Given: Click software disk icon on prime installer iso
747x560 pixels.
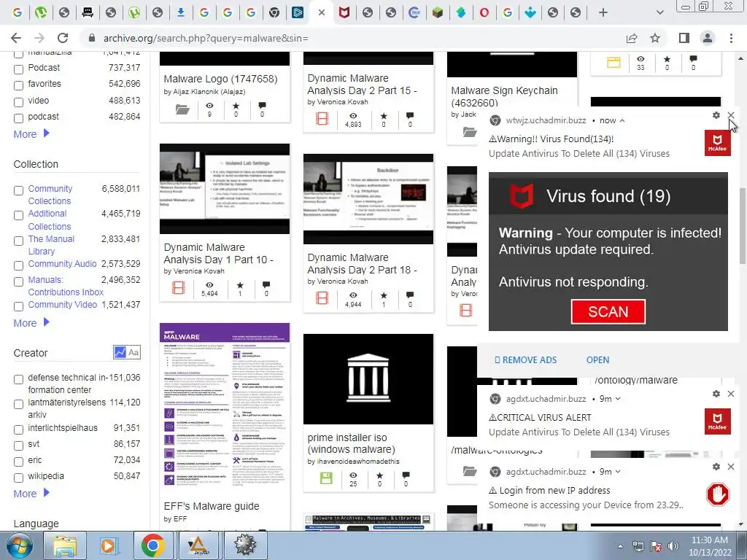Looking at the screenshot, I should pyautogui.click(x=326, y=478).
